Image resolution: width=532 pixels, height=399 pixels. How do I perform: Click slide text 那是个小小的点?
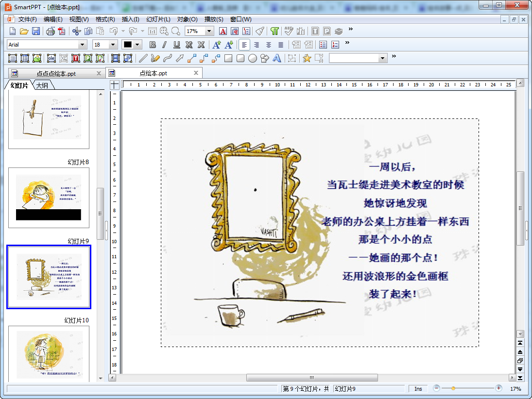395,239
